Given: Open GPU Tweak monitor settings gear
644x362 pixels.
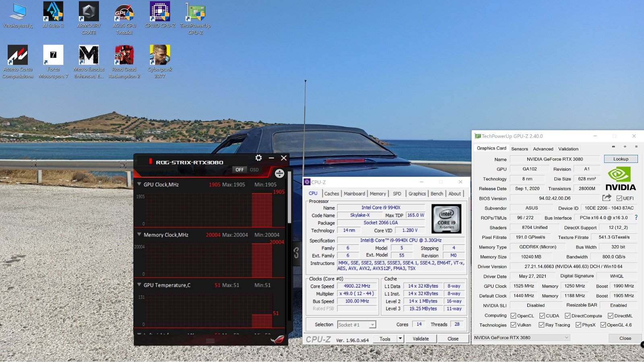Looking at the screenshot, I should pyautogui.click(x=258, y=158).
